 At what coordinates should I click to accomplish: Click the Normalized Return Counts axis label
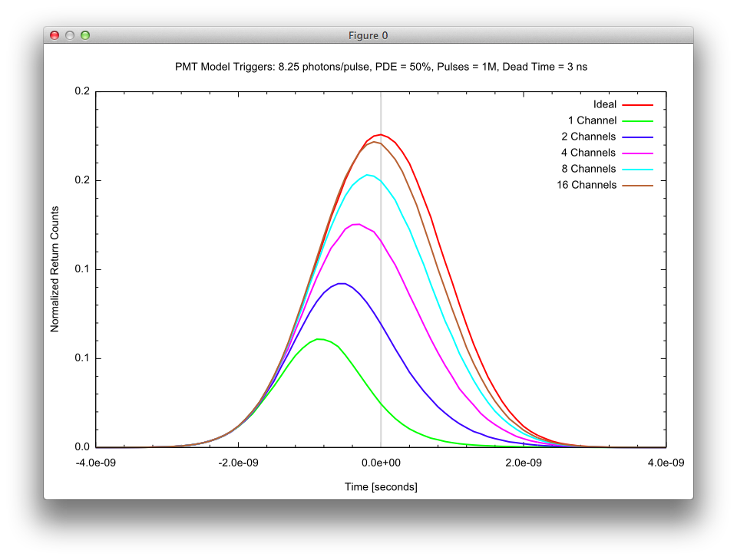(55, 269)
